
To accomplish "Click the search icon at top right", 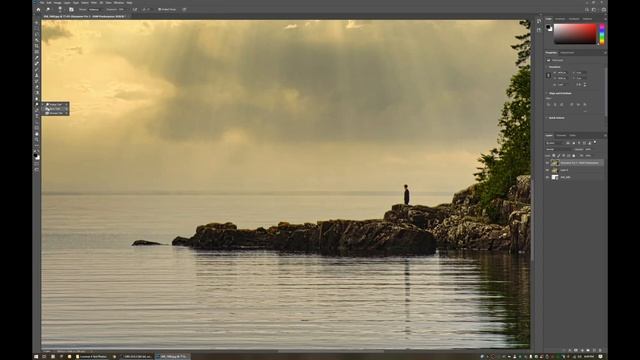I will coord(587,9).
